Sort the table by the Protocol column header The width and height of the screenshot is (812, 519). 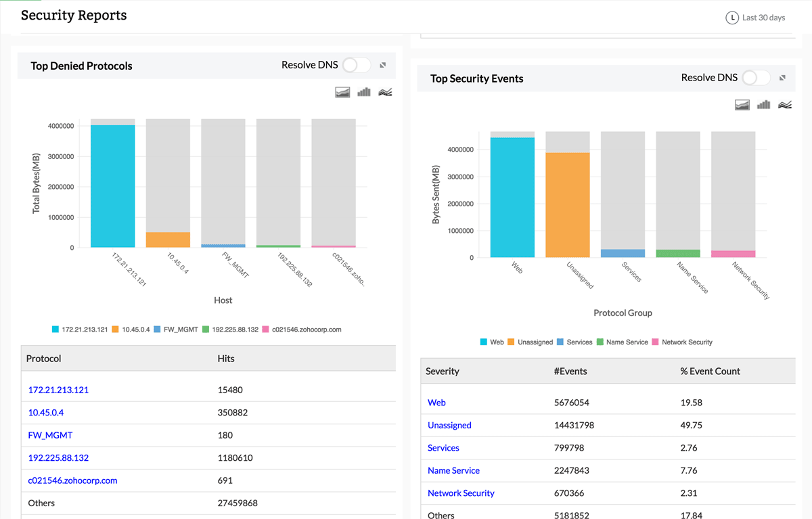coord(43,358)
